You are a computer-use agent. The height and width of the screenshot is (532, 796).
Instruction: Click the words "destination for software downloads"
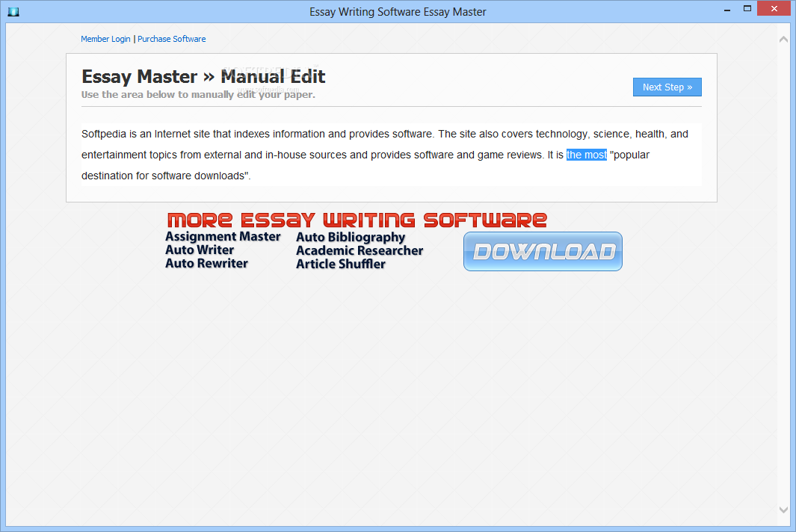pyautogui.click(x=163, y=176)
